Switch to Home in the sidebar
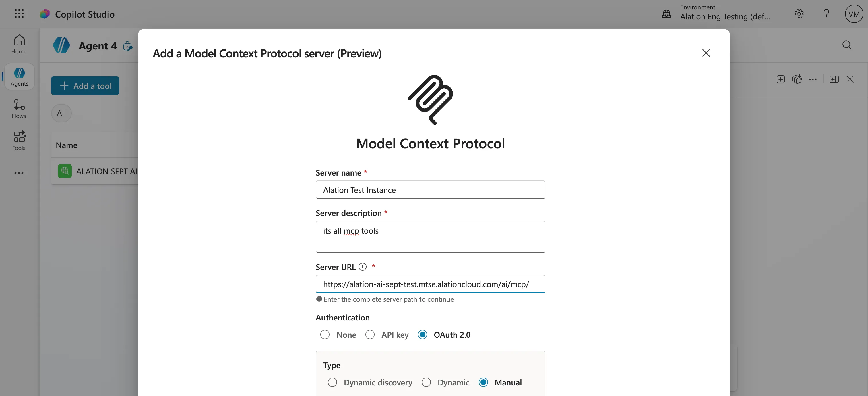Viewport: 868px width, 396px height. pos(19,44)
